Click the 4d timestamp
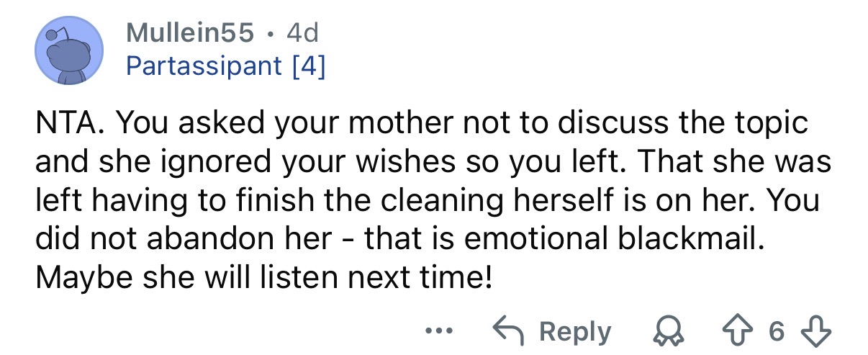The width and height of the screenshot is (868, 355). tap(302, 32)
